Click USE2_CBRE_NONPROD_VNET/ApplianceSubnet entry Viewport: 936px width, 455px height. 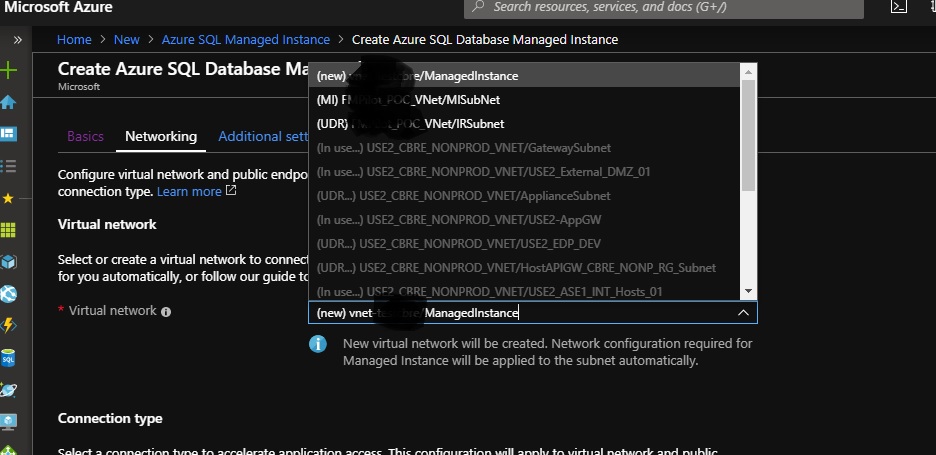point(524,196)
